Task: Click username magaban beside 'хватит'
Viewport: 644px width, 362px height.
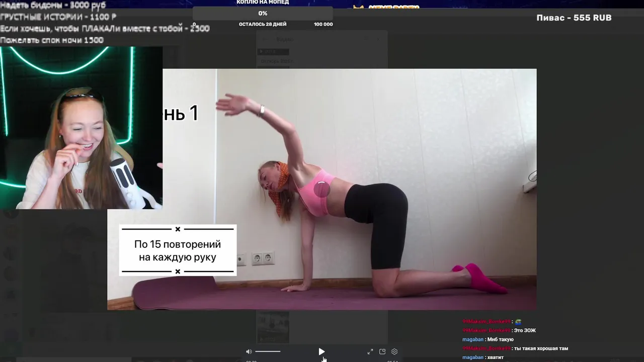Action: point(472,357)
